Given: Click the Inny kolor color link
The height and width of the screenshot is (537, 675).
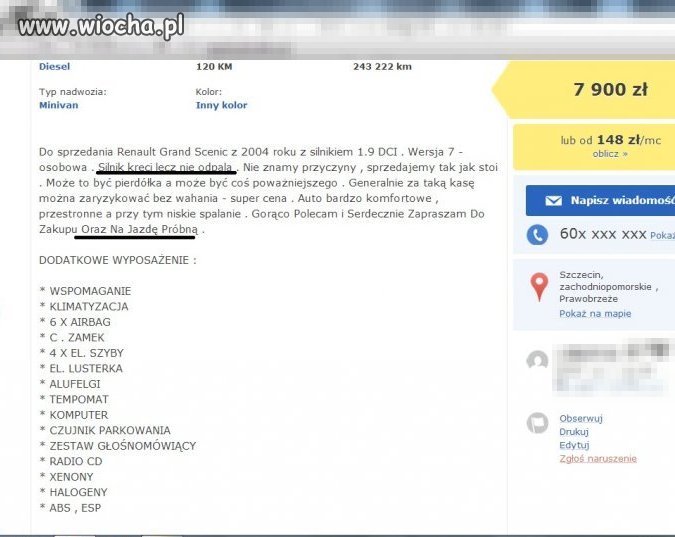Looking at the screenshot, I should click(221, 105).
